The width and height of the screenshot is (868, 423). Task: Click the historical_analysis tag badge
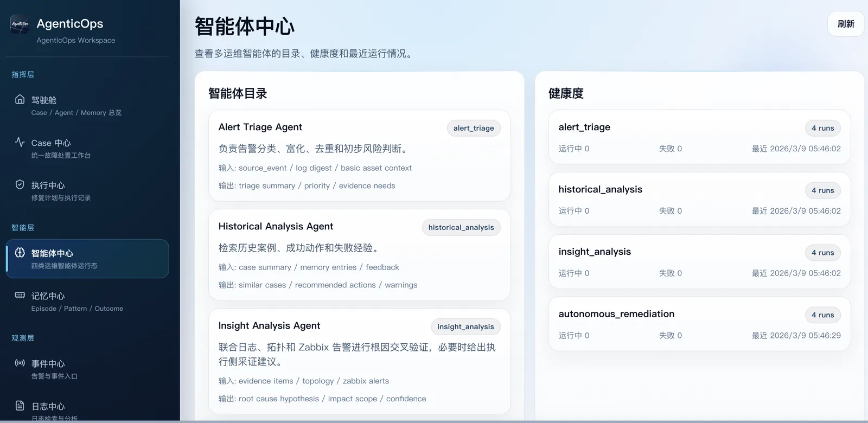pos(461,227)
